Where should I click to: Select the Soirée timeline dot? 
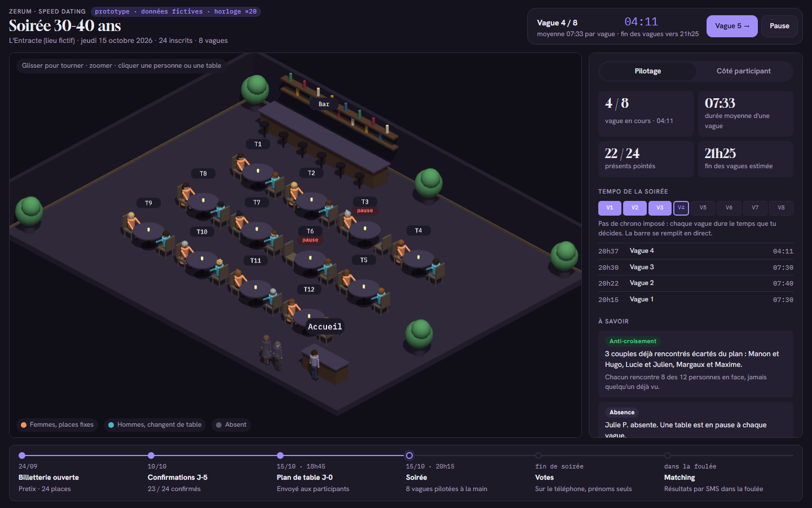click(x=409, y=456)
